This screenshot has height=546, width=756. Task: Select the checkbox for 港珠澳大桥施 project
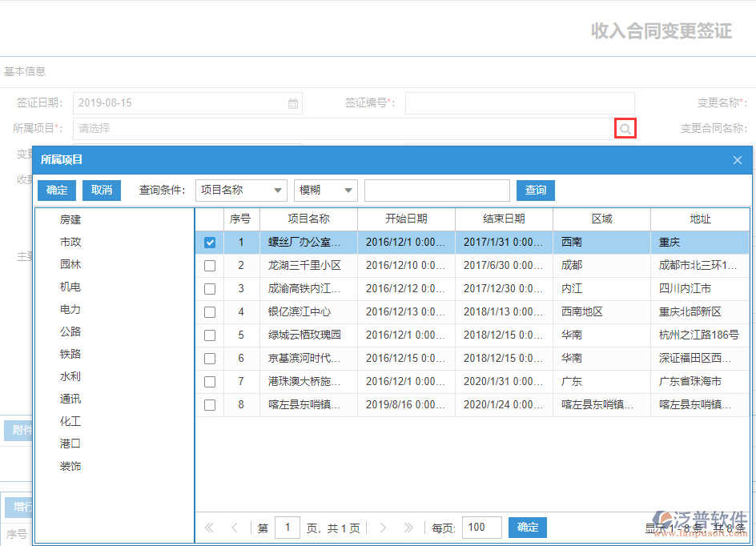[209, 382]
